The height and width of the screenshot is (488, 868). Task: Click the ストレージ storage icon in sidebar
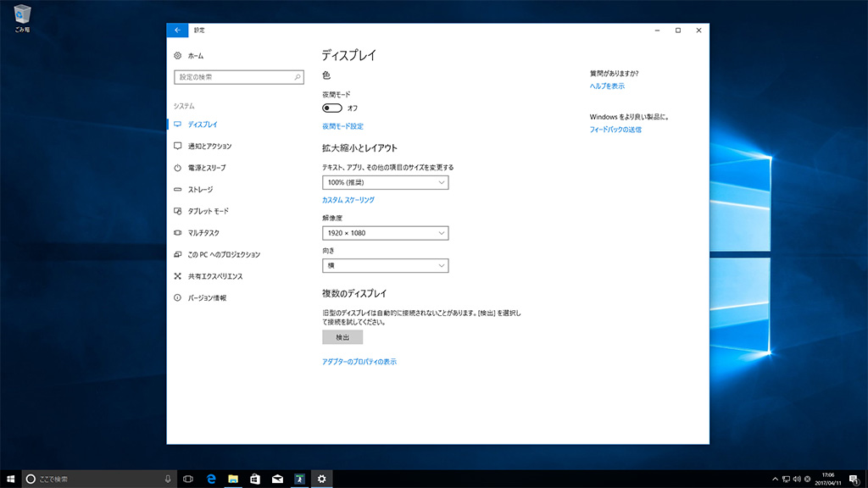[178, 190]
